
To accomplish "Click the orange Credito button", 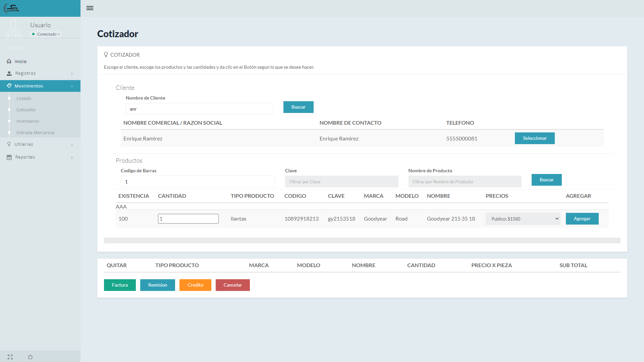I will [195, 285].
